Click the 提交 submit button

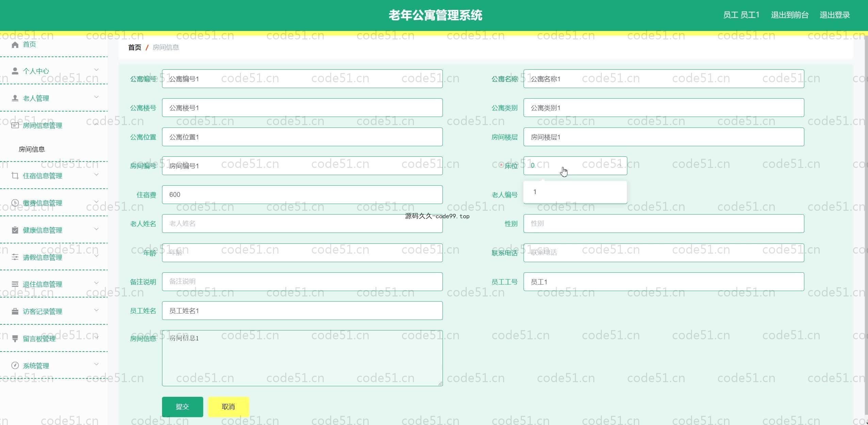click(182, 407)
